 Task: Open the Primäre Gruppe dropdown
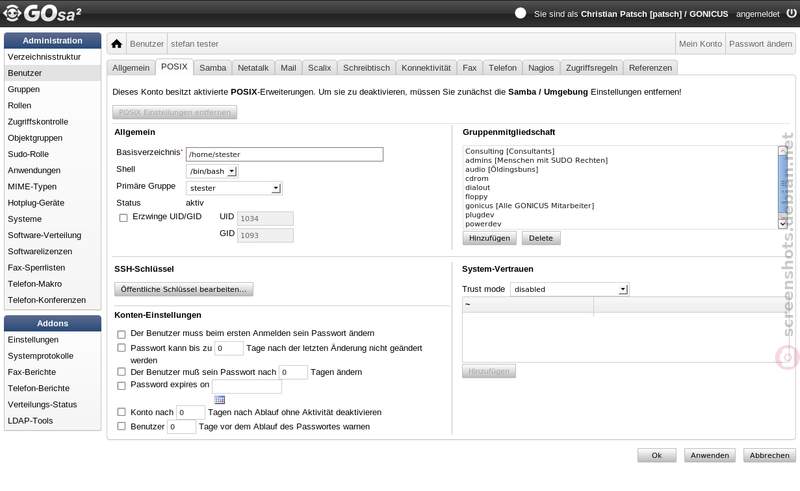point(234,188)
